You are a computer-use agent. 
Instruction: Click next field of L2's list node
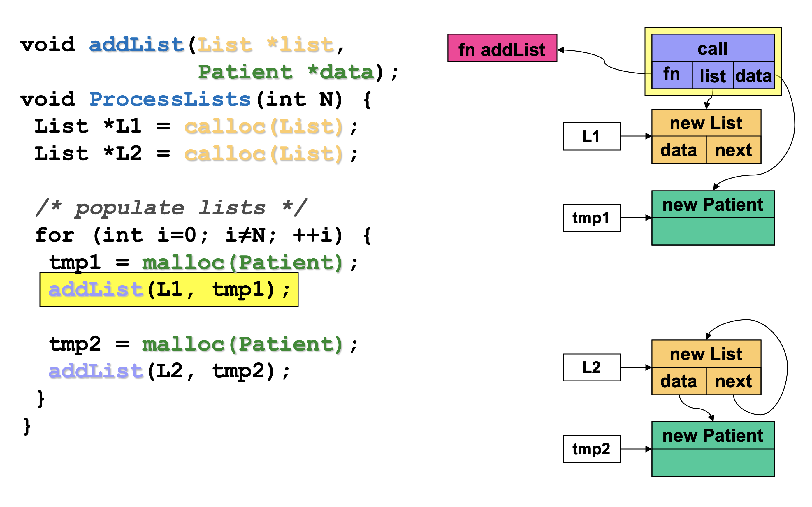click(733, 381)
